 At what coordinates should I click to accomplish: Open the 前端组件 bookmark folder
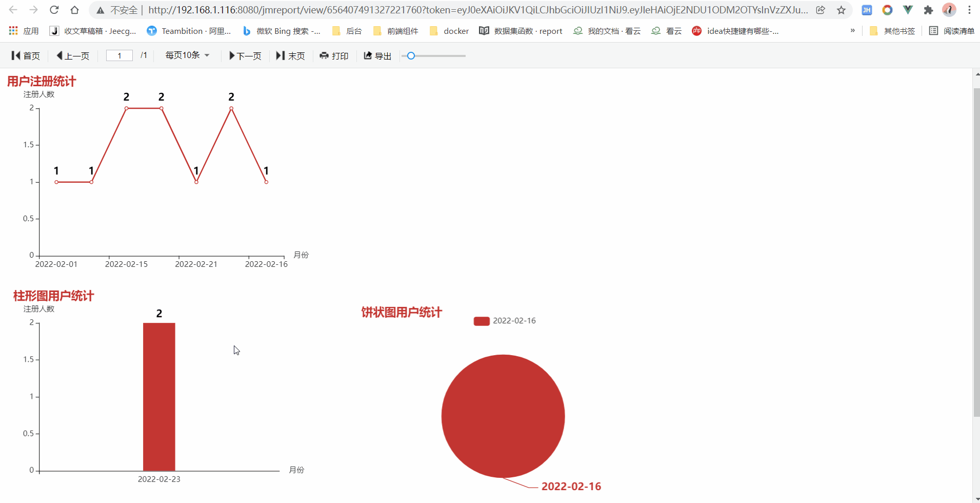click(395, 31)
